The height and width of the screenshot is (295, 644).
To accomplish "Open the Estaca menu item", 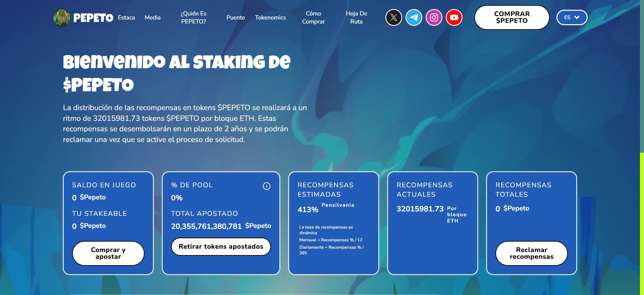I will 126,17.
